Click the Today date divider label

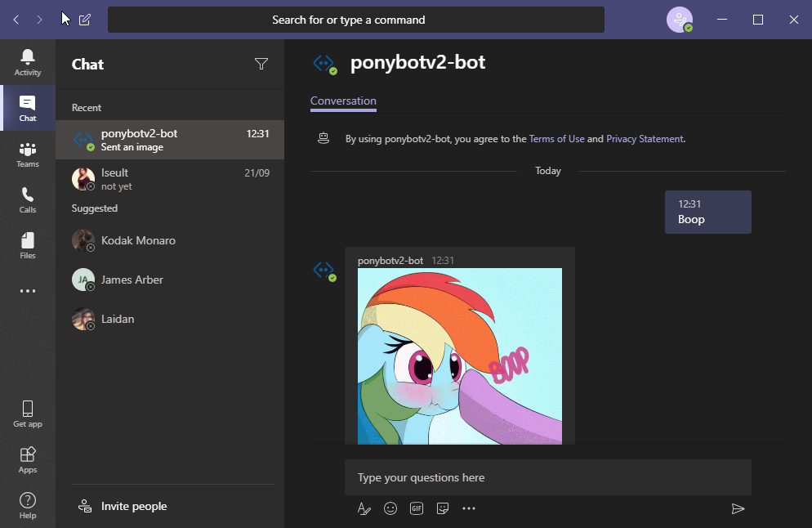pyautogui.click(x=548, y=171)
